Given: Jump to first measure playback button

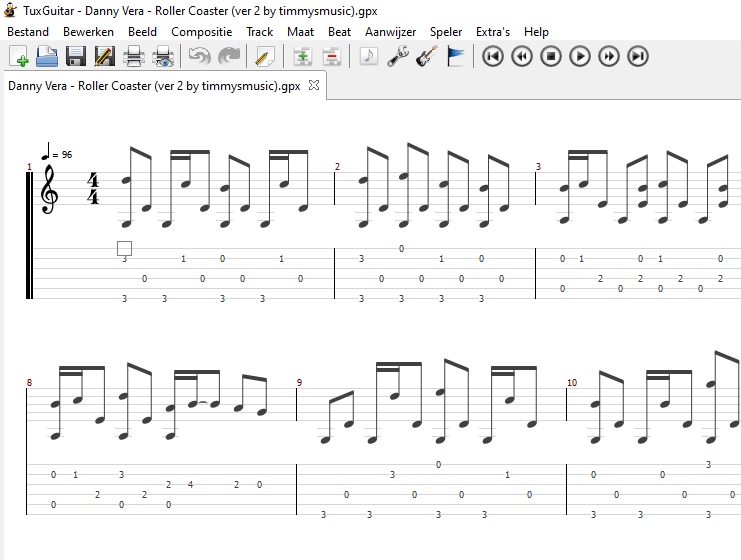Looking at the screenshot, I should point(492,56).
